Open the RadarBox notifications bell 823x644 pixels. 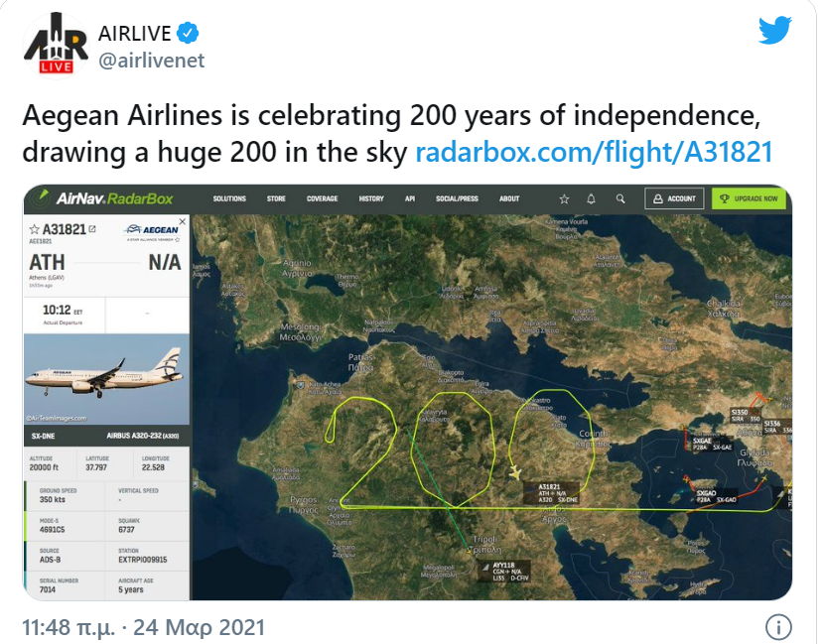pos(592,198)
